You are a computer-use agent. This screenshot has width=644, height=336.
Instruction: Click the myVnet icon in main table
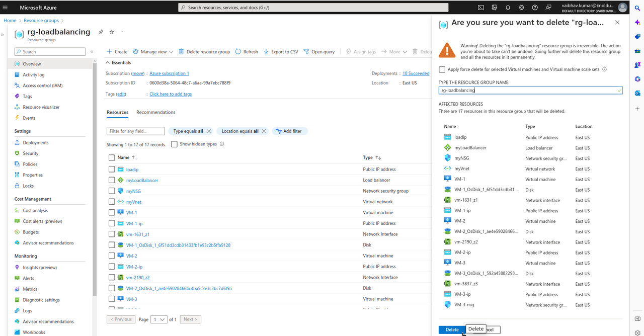pos(120,202)
